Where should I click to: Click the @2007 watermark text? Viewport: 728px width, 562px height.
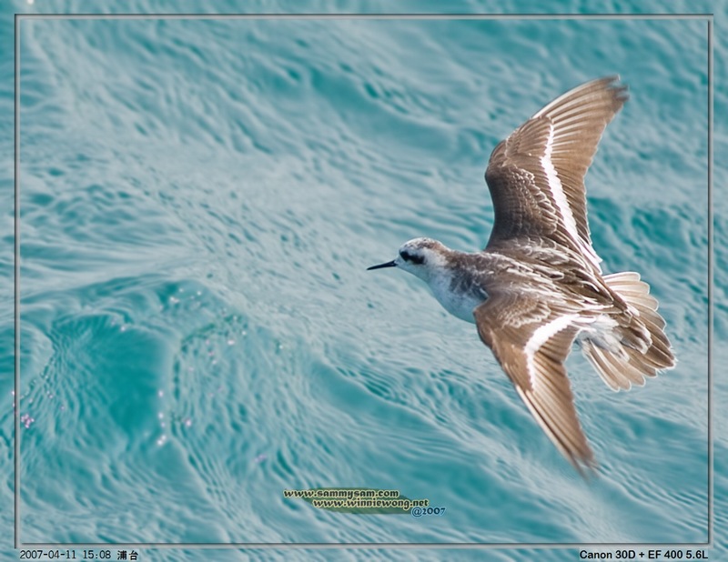click(x=429, y=512)
